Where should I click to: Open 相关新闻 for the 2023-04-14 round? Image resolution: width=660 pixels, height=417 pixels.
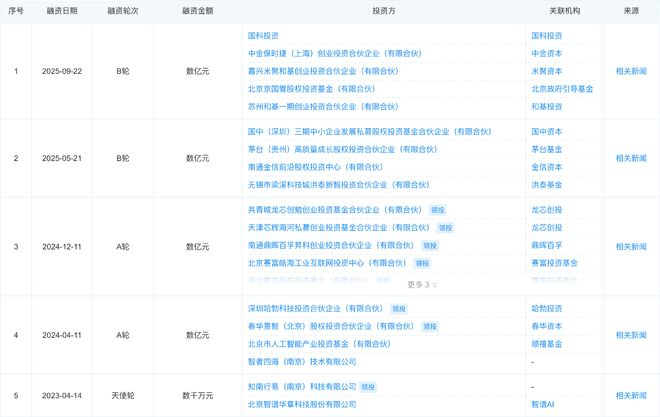(631, 396)
